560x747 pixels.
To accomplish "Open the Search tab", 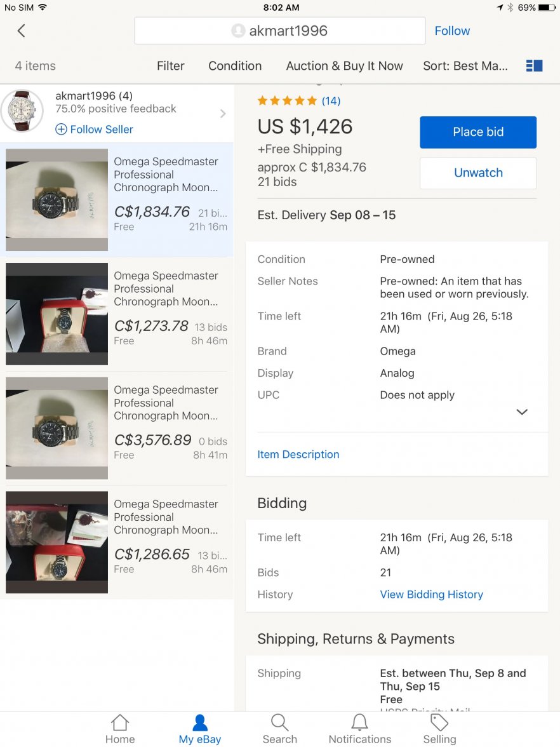I will [279, 728].
